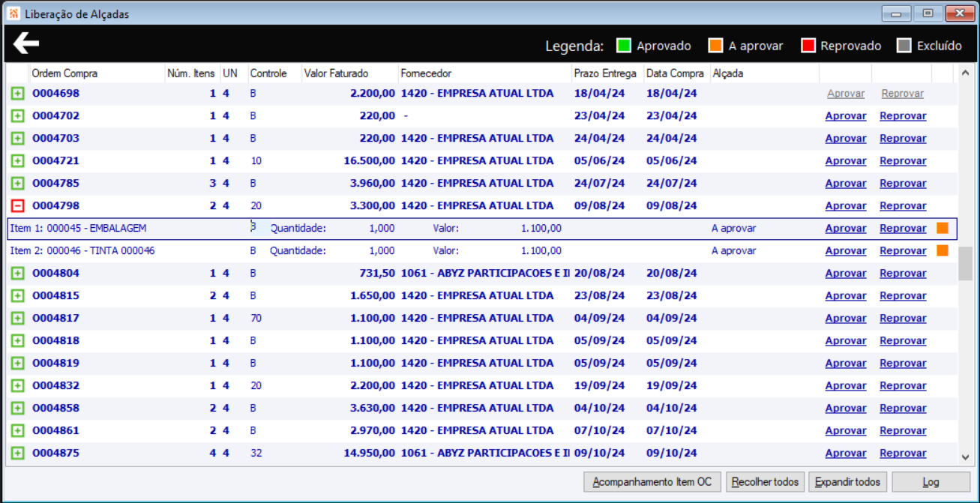This screenshot has width=980, height=503.
Task: Expand order 0004815 row
Action: point(17,296)
